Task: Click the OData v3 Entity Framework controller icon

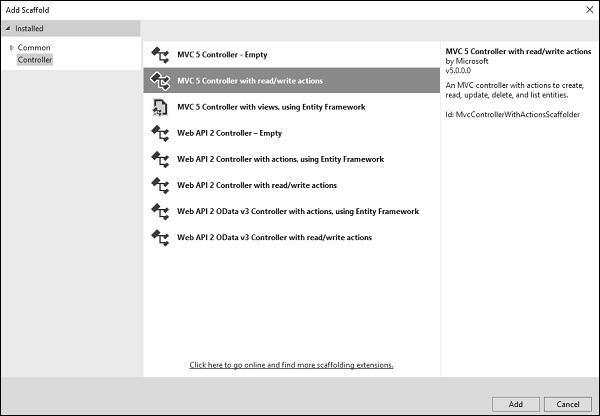Action: pyautogui.click(x=158, y=211)
